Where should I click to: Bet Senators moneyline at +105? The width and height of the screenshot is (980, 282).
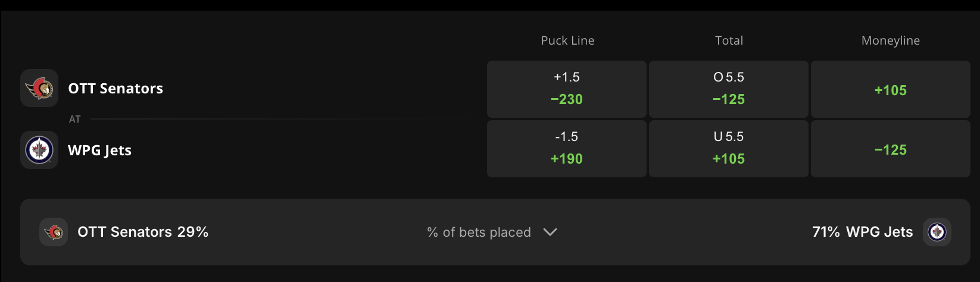click(890, 89)
